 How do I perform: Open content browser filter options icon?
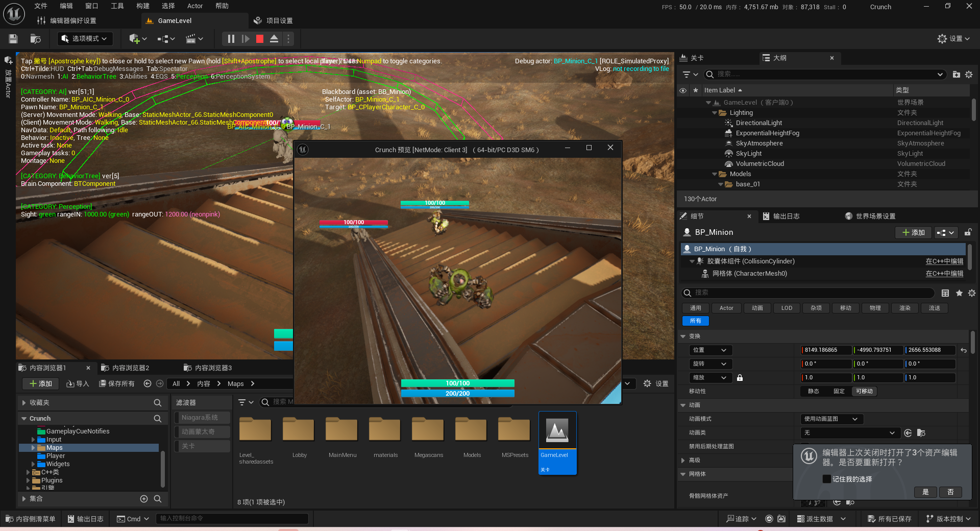point(246,402)
